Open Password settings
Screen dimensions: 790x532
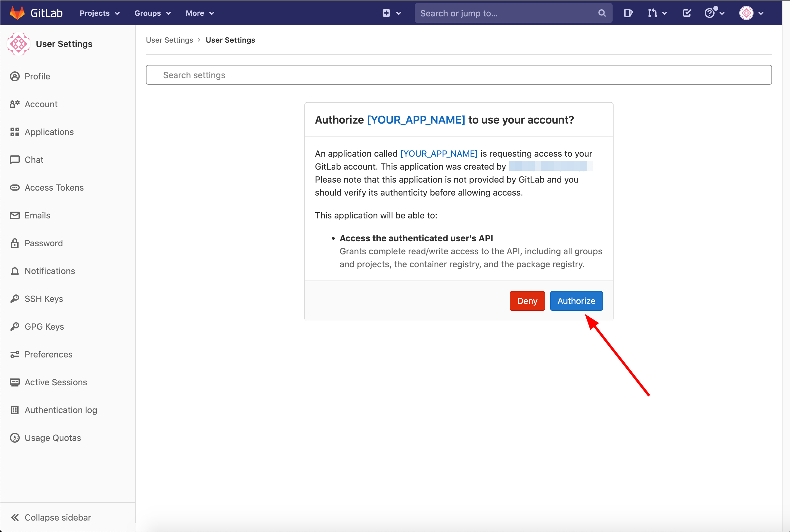44,243
